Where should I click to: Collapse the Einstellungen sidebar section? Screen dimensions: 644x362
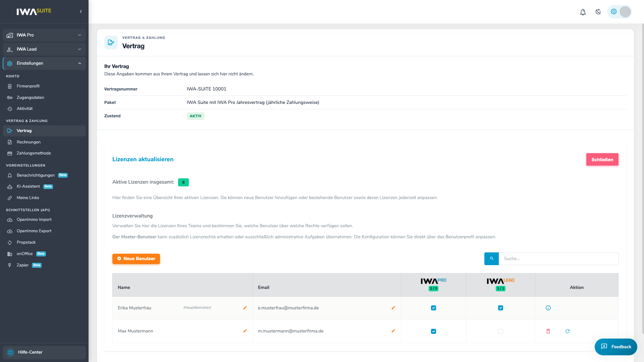[x=44, y=63]
